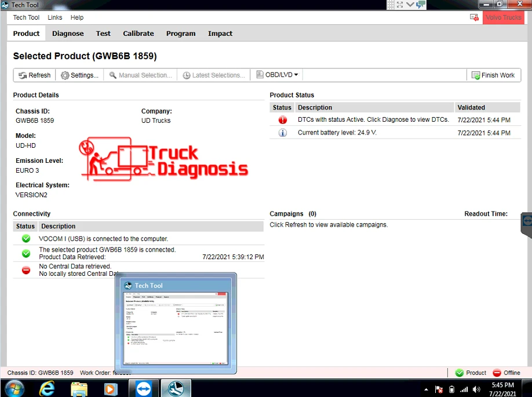Open TeamViewer from taskbar
This screenshot has width=532, height=397.
click(x=144, y=388)
